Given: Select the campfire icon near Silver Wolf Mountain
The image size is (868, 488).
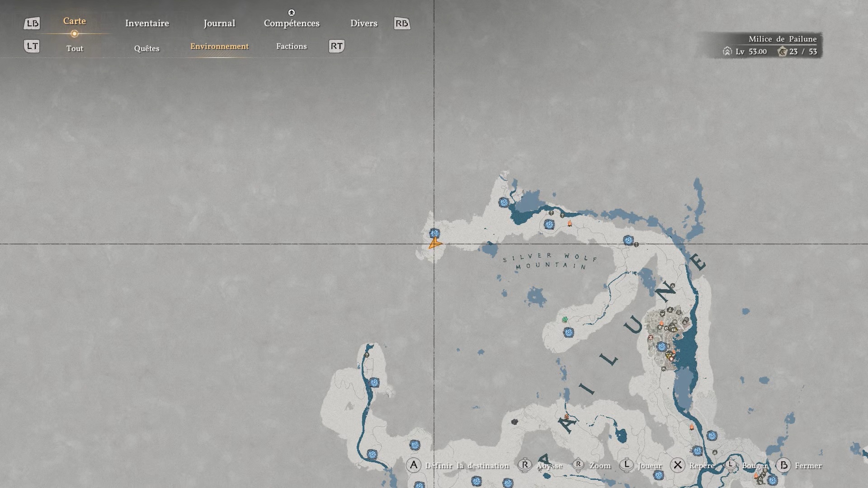Looking at the screenshot, I should [x=570, y=224].
